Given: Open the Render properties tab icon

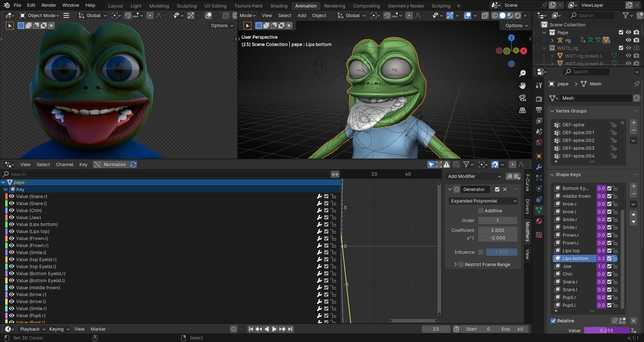Looking at the screenshot, I should [539, 99].
